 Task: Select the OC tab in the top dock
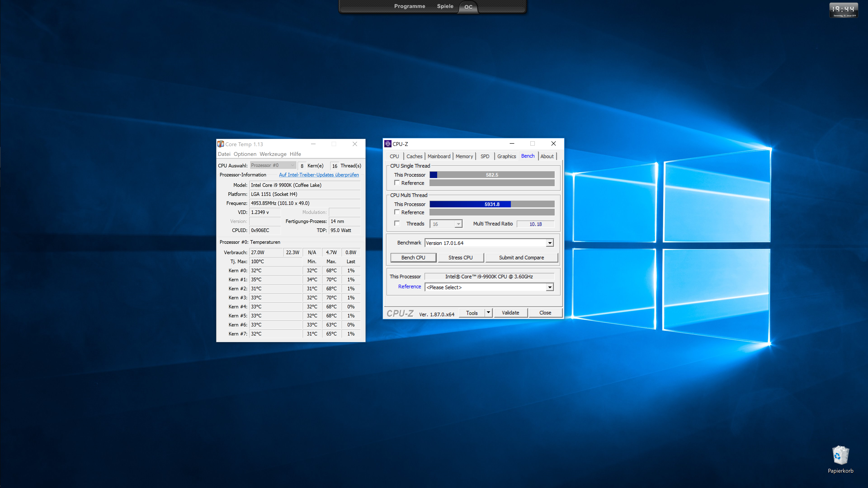pyautogui.click(x=468, y=7)
